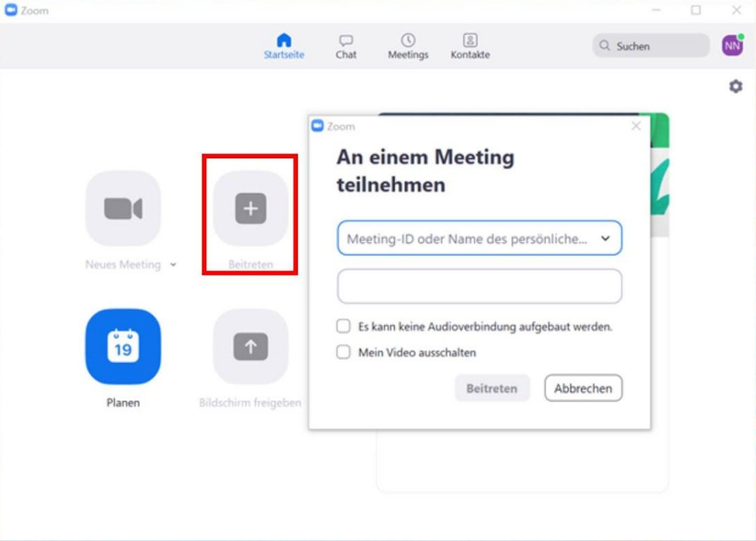Click the magnifier icon in Suchen
This screenshot has height=541, width=756.
pos(605,46)
